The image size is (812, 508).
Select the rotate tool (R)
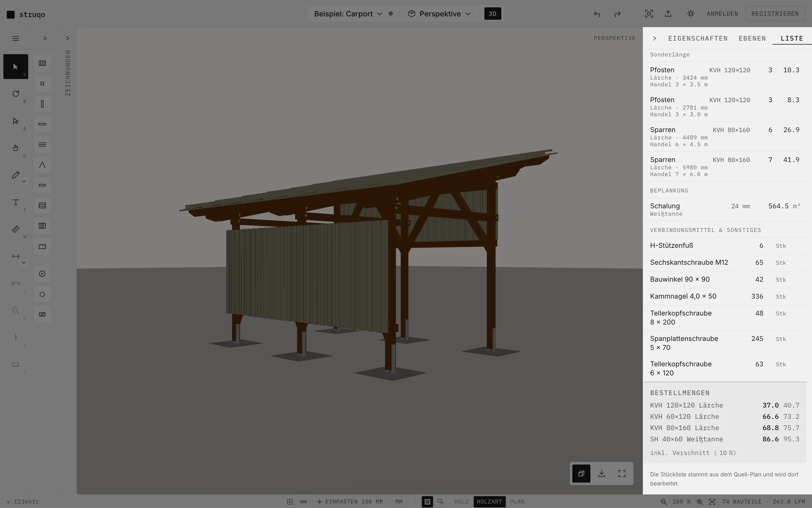(16, 94)
